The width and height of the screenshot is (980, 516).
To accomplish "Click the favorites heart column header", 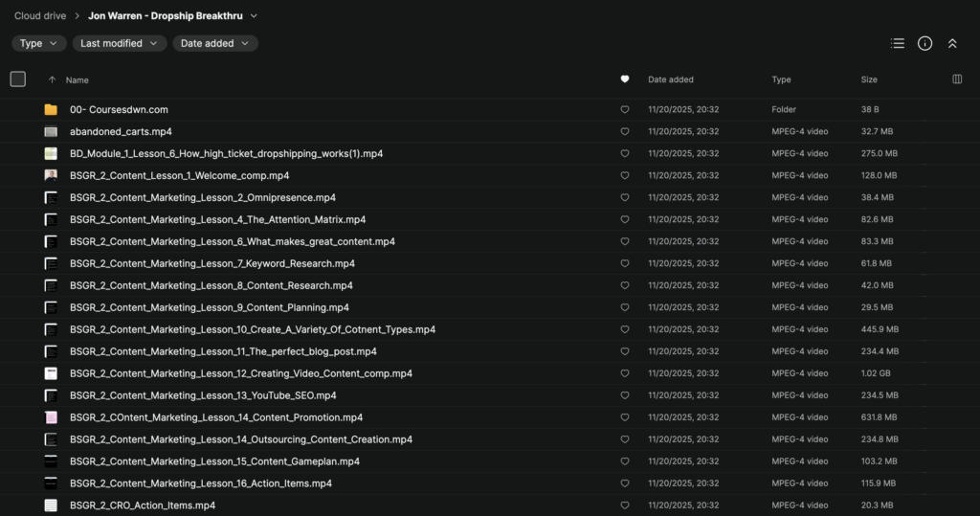I will (625, 79).
